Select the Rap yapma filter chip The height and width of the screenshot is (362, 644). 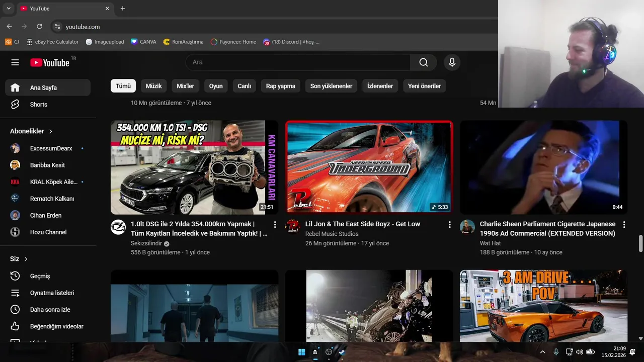tap(281, 86)
